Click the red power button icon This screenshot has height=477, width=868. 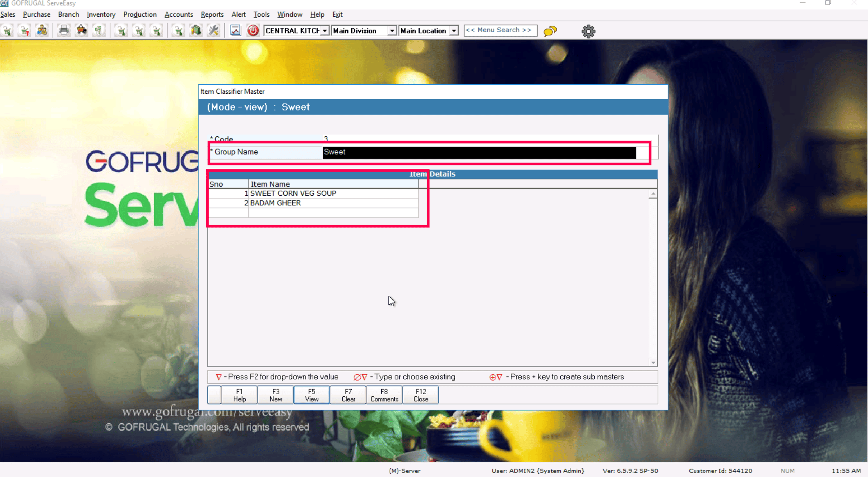(253, 31)
